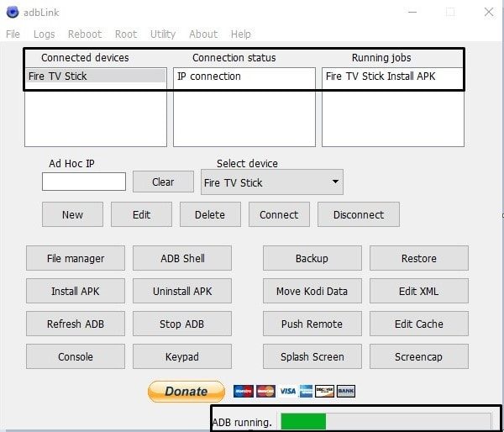Take a Screencap

[x=419, y=356]
